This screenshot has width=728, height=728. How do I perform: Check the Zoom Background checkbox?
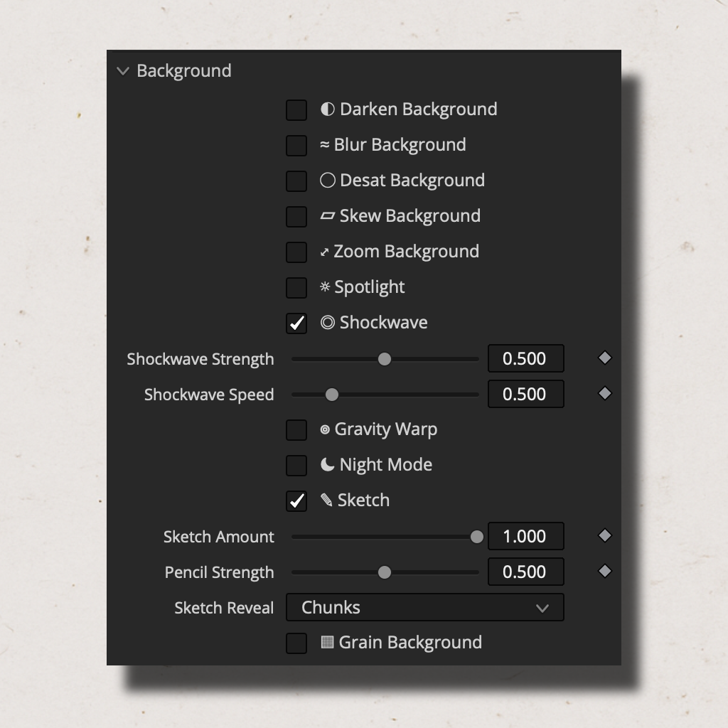[x=296, y=252]
